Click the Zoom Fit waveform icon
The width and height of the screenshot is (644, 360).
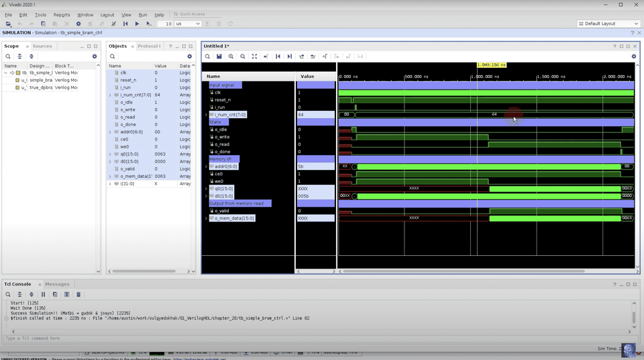tap(254, 56)
